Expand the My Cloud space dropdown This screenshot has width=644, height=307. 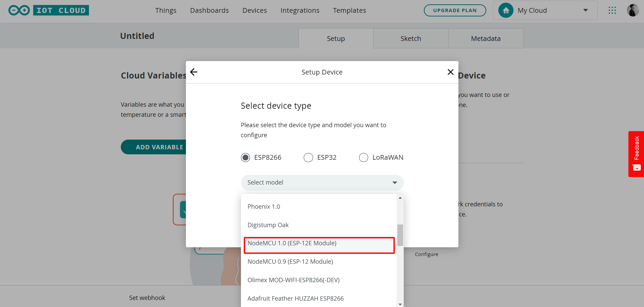click(x=585, y=10)
